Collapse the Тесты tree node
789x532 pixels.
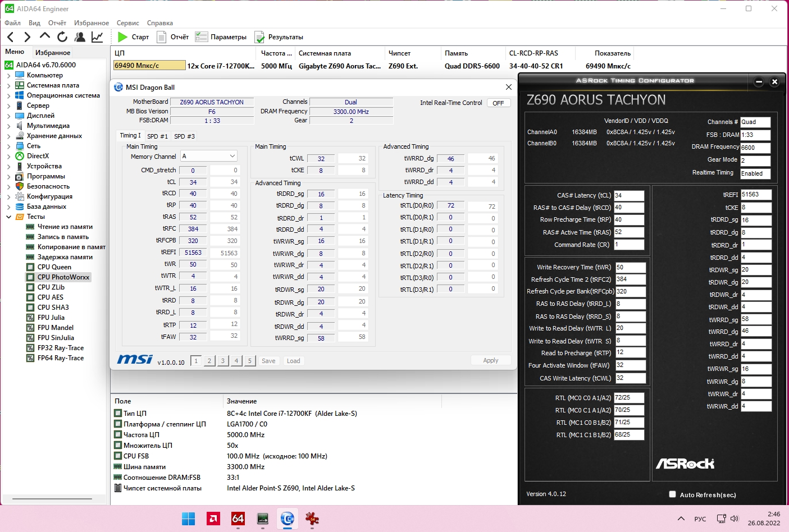8,217
